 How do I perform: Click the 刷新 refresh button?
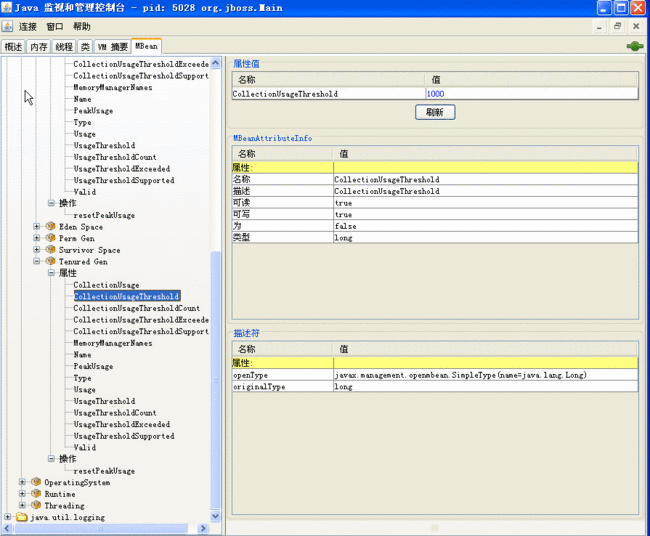(435, 112)
